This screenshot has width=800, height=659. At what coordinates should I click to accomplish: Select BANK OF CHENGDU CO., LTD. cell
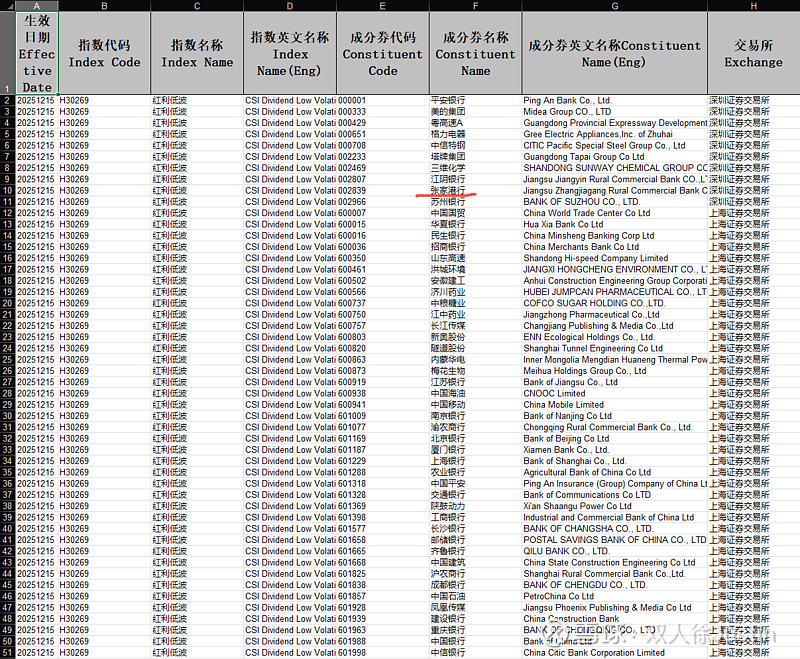pos(614,585)
